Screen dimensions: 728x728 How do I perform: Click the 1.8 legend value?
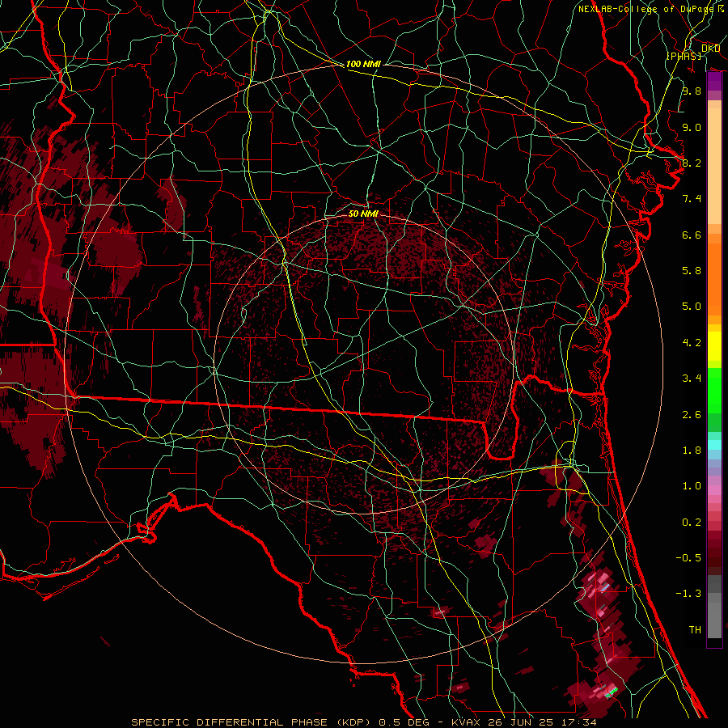692,451
